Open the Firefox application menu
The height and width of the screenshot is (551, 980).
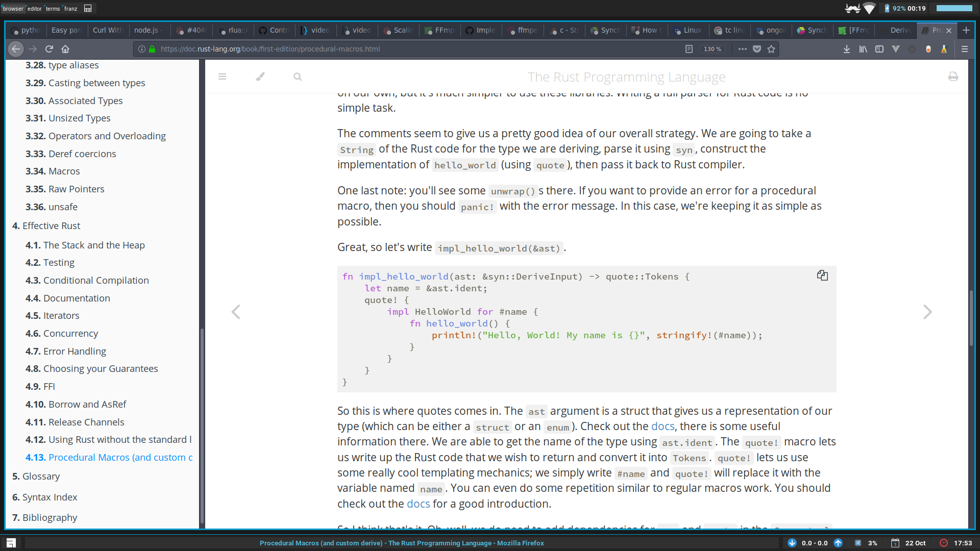965,49
